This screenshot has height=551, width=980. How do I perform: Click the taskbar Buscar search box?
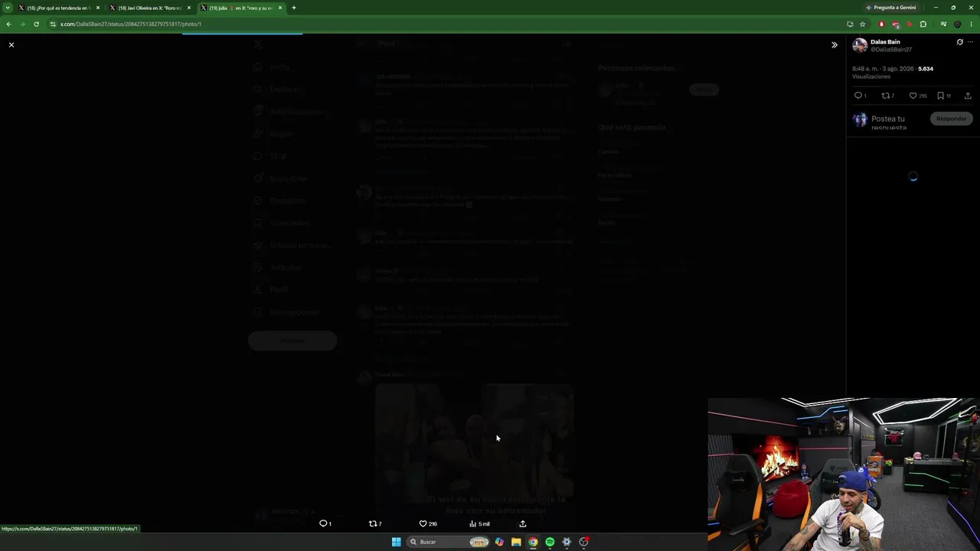click(x=449, y=542)
